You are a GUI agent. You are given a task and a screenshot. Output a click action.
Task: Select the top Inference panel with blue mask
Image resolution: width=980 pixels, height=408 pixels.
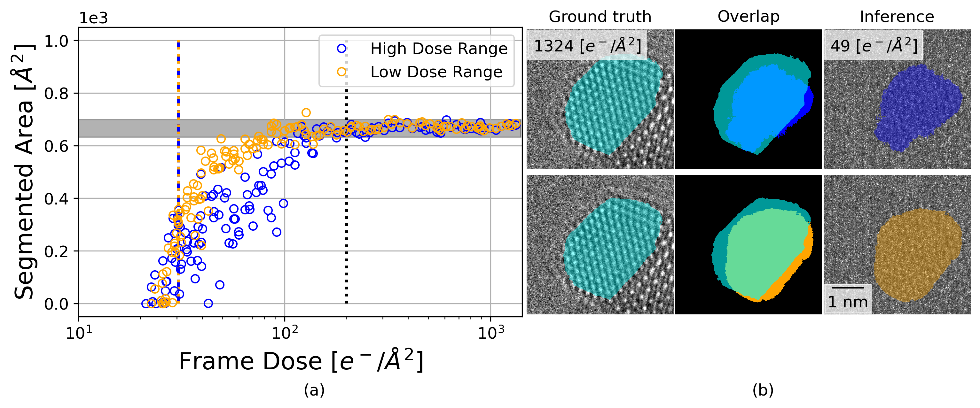click(897, 99)
